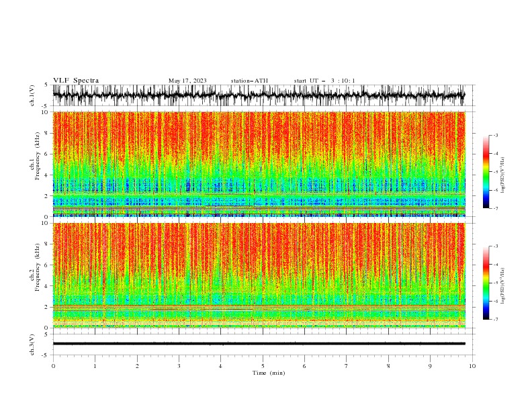The height and width of the screenshot is (411, 532).
Task: Click the log(PSD) label beside ch.1 color bar
Action: click(502, 175)
